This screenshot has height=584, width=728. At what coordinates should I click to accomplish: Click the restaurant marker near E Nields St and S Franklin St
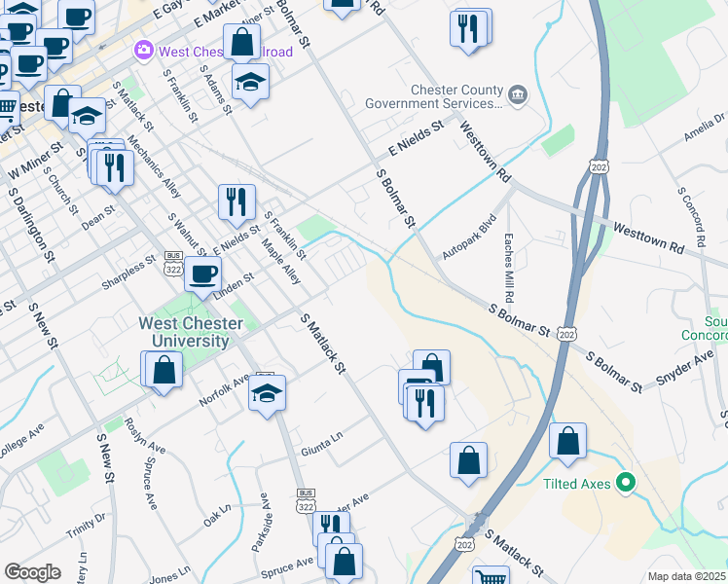[237, 204]
